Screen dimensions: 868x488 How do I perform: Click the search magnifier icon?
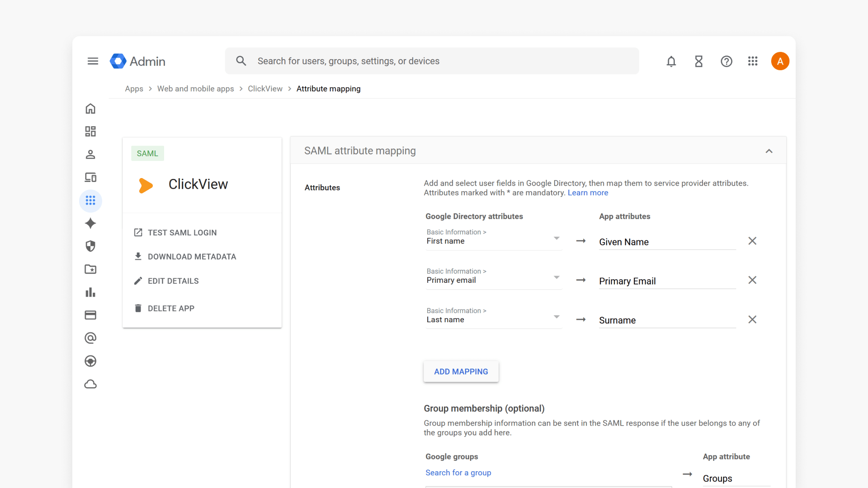(241, 61)
